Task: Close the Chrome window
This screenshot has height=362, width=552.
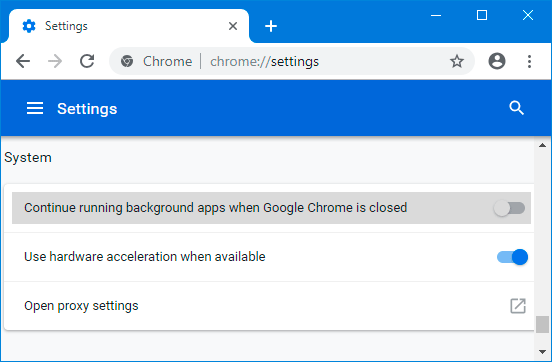Action: point(528,15)
